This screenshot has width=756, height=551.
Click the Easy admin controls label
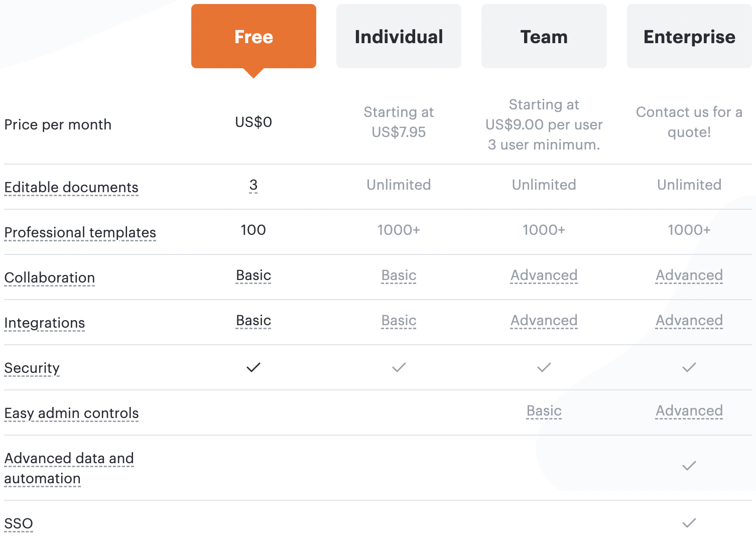click(x=71, y=413)
